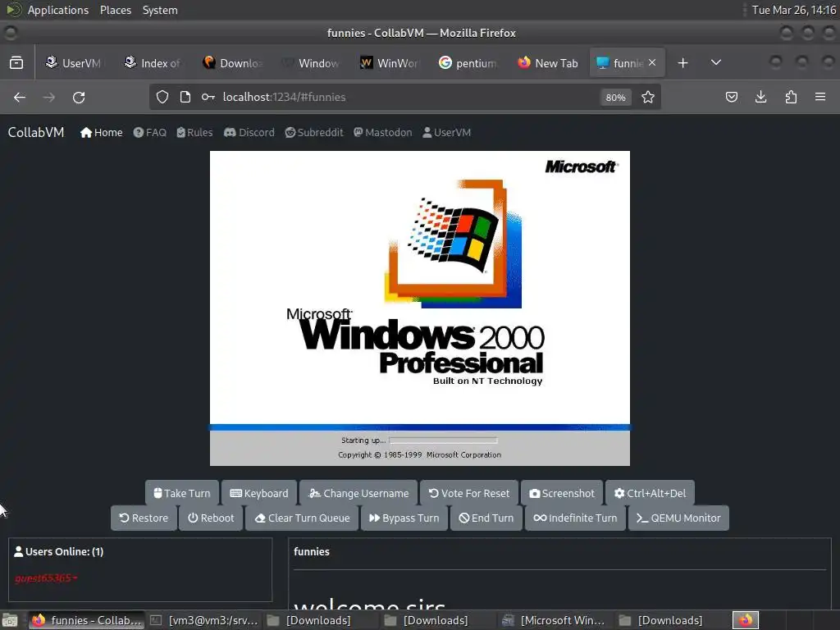Go to the Home link
Screen dimensions: 840x630
coord(101,132)
